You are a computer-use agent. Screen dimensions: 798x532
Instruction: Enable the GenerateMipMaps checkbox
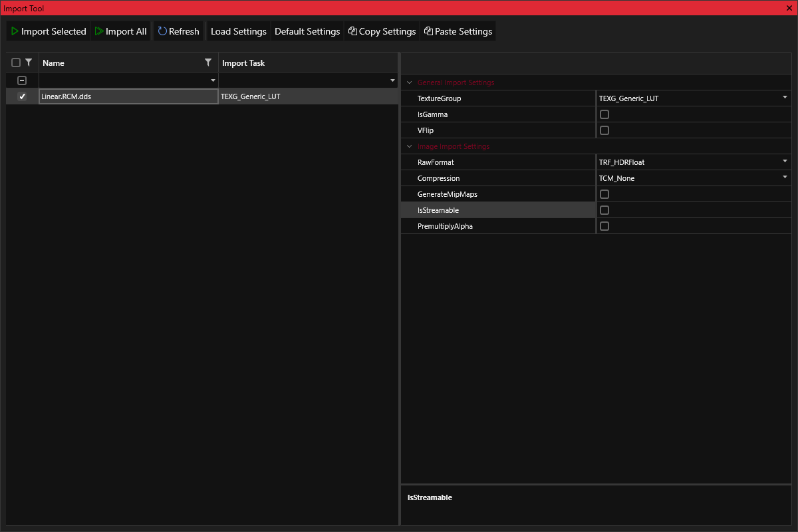point(604,194)
